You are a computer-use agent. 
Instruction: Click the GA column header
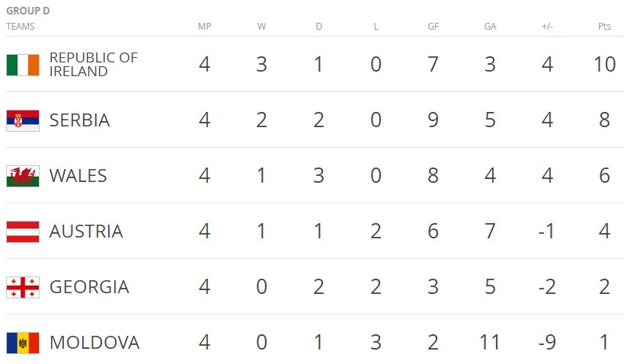point(490,26)
